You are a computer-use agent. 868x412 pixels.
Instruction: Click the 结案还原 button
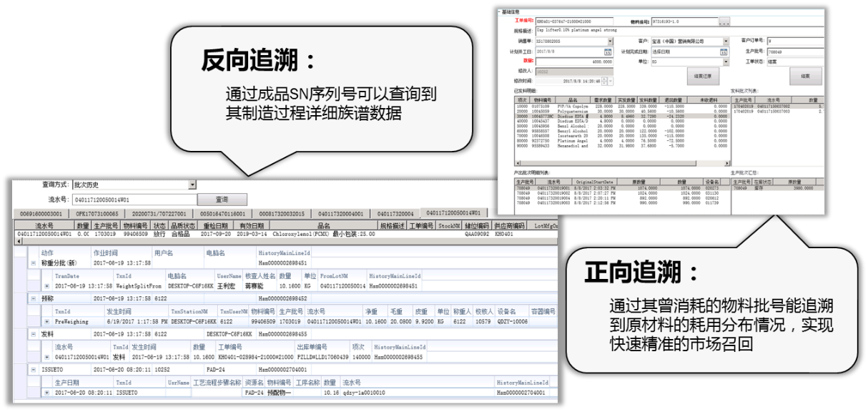702,76
